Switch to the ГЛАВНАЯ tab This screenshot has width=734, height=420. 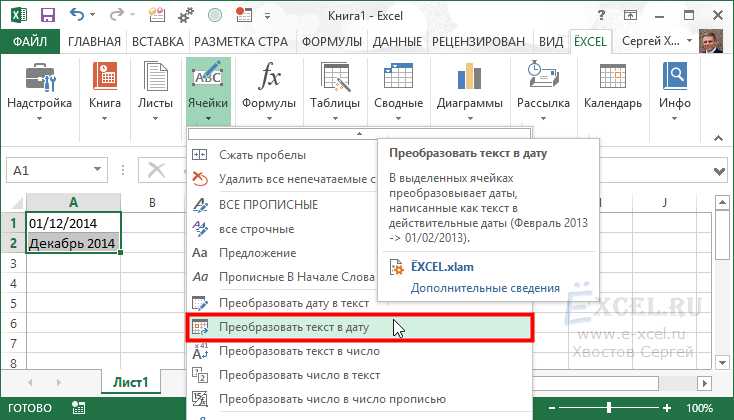pos(94,42)
